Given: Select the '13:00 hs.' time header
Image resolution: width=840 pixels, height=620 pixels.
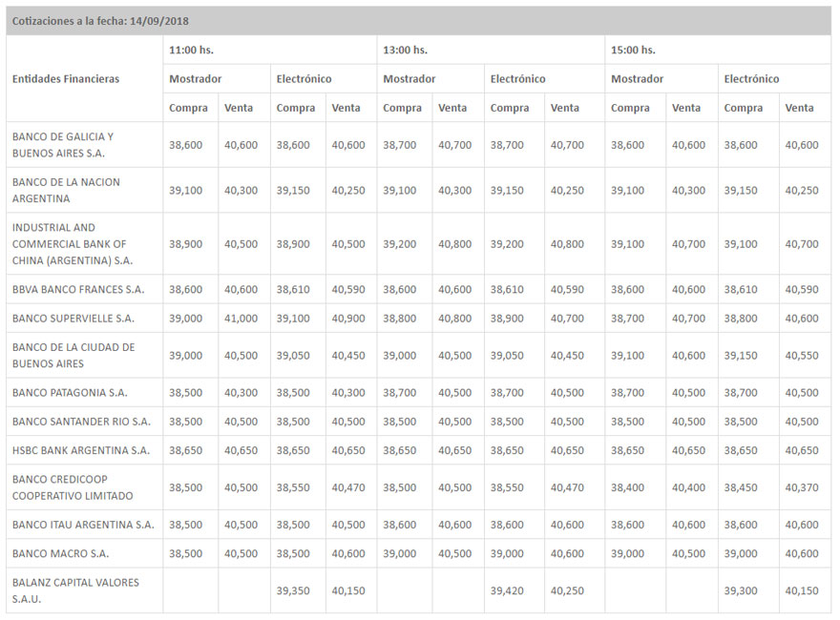Looking at the screenshot, I should click(405, 51).
